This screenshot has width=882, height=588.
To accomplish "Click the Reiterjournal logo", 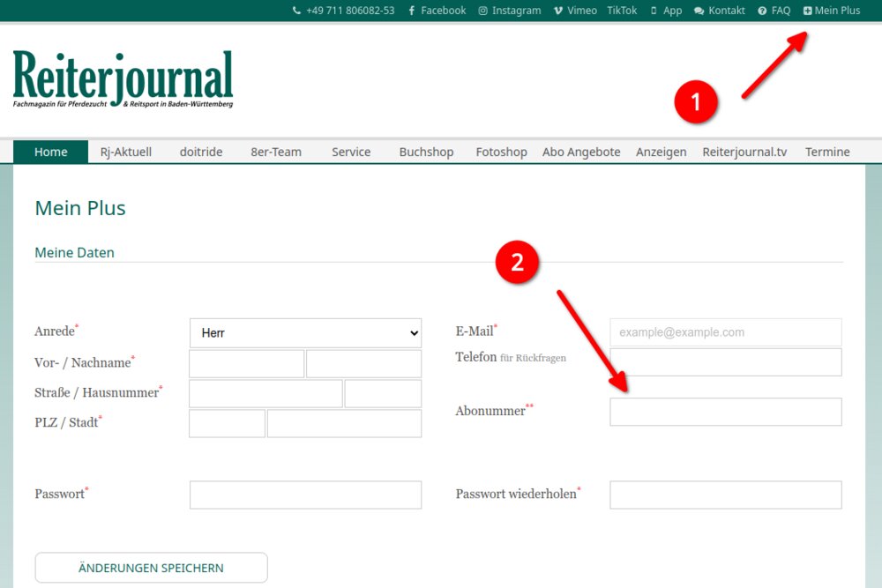I will (123, 78).
